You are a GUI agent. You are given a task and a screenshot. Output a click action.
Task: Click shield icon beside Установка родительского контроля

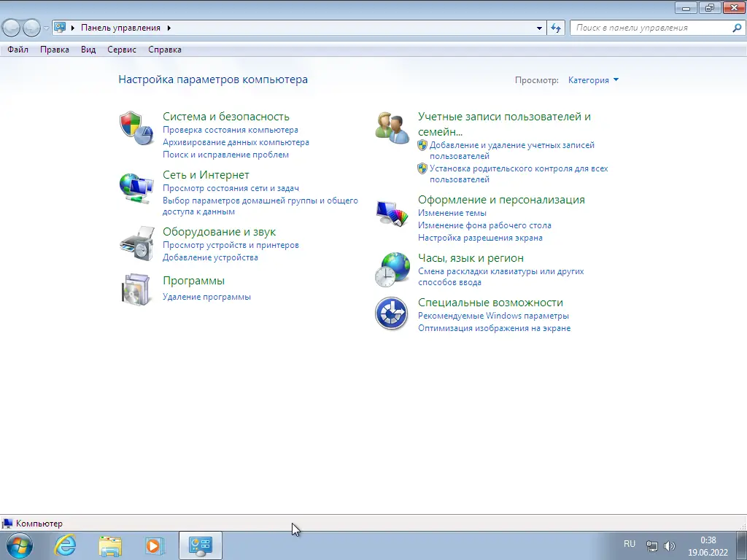(422, 168)
